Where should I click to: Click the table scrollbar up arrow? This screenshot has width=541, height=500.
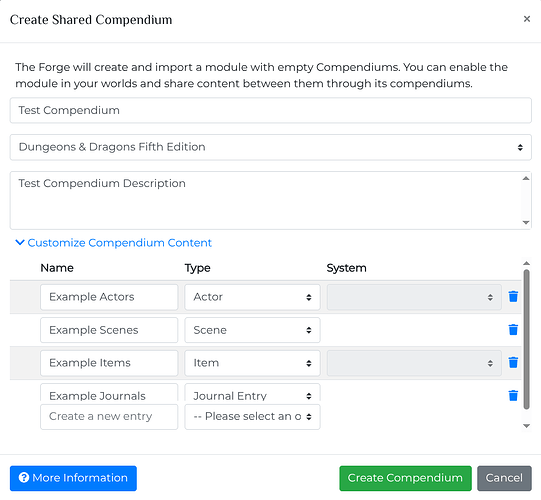click(526, 263)
